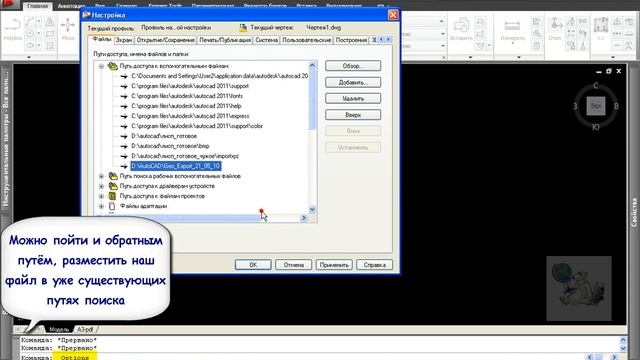Select the autocad 2011\express path entry
This screenshot has height=360, width=640.
point(190,116)
